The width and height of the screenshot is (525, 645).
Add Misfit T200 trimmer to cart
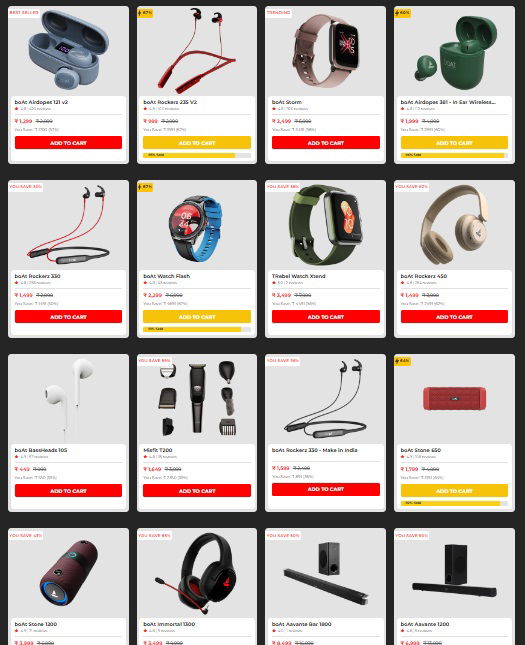197,491
